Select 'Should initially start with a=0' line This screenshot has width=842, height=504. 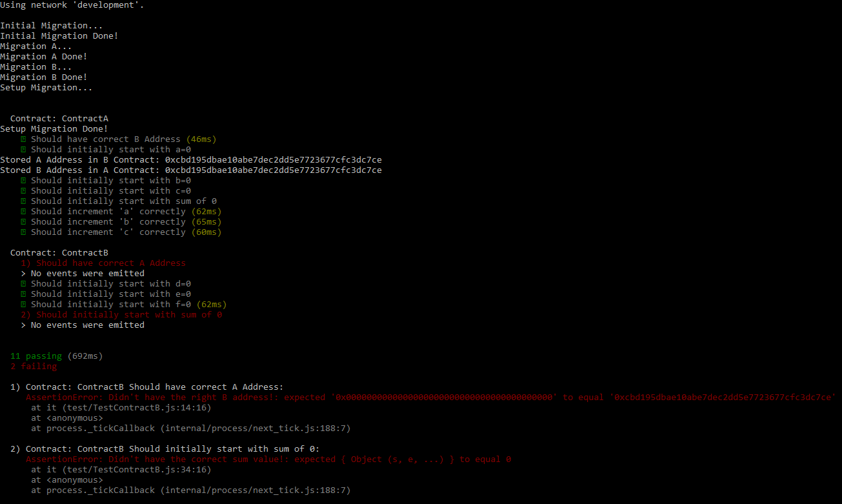[106, 150]
